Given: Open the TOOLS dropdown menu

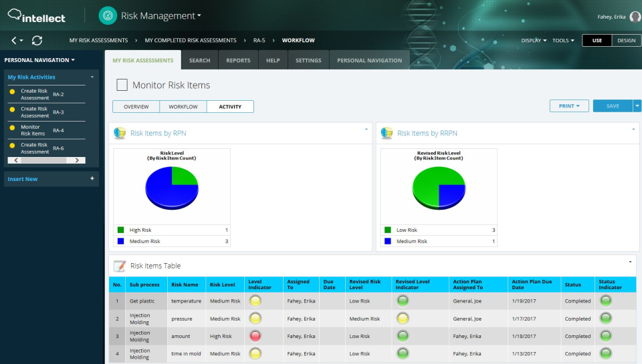Looking at the screenshot, I should (x=563, y=41).
